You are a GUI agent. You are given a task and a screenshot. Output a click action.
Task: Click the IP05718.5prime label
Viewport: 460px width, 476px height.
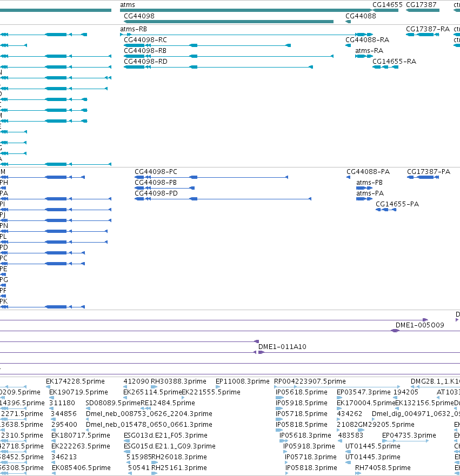pyautogui.click(x=302, y=414)
